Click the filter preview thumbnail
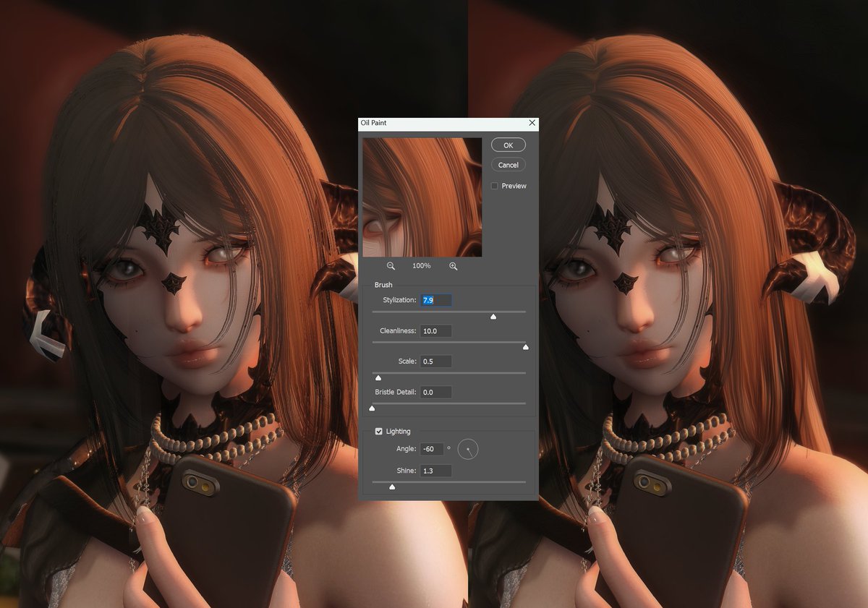Screen dimensions: 868x608 tap(422, 197)
